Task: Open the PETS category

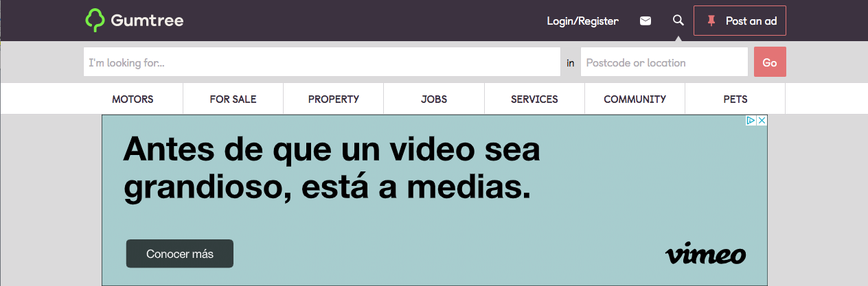Action: coord(735,99)
